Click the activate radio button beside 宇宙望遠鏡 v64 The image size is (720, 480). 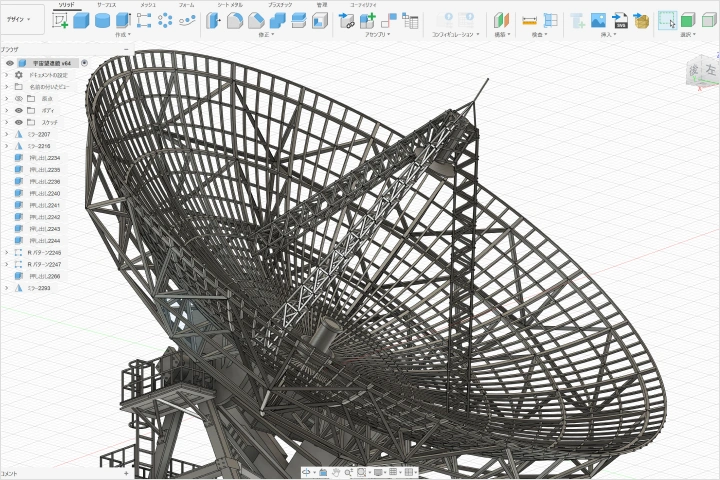point(84,63)
